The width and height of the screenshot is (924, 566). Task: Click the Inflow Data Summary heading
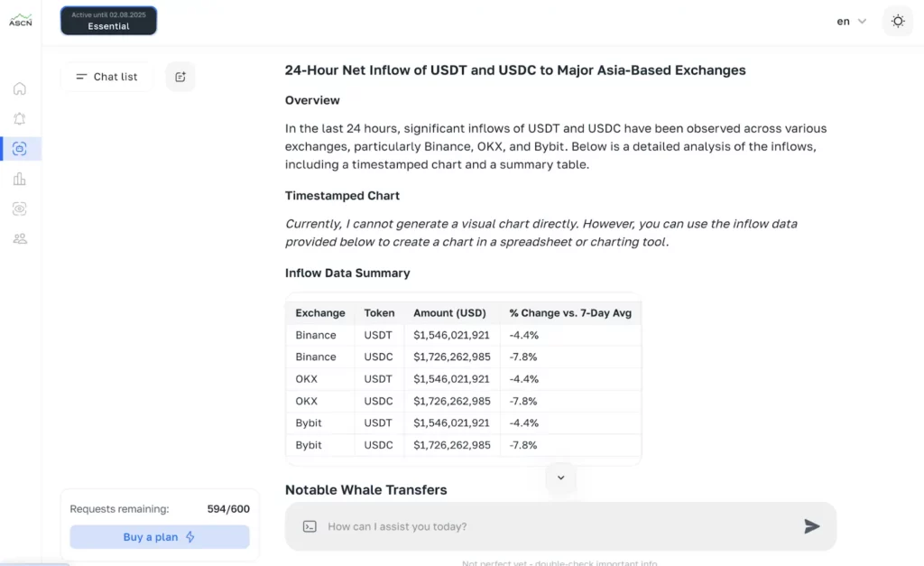pyautogui.click(x=347, y=273)
